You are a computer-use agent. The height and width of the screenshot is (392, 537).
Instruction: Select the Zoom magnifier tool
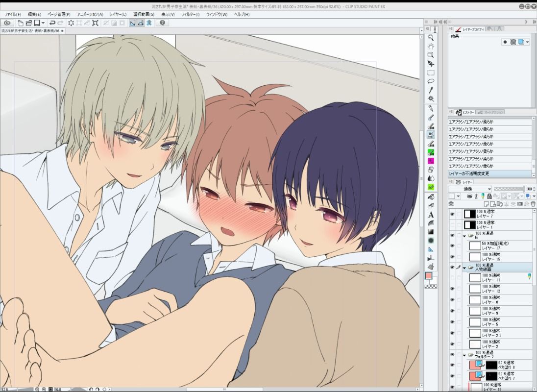coord(431,38)
